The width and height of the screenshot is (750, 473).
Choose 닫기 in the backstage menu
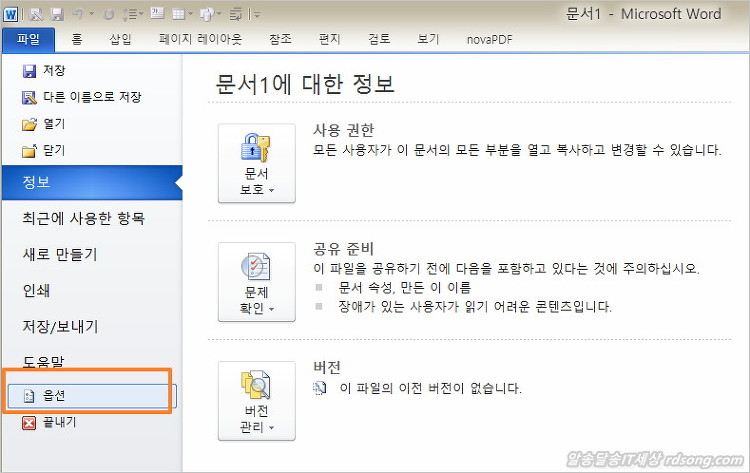click(54, 151)
